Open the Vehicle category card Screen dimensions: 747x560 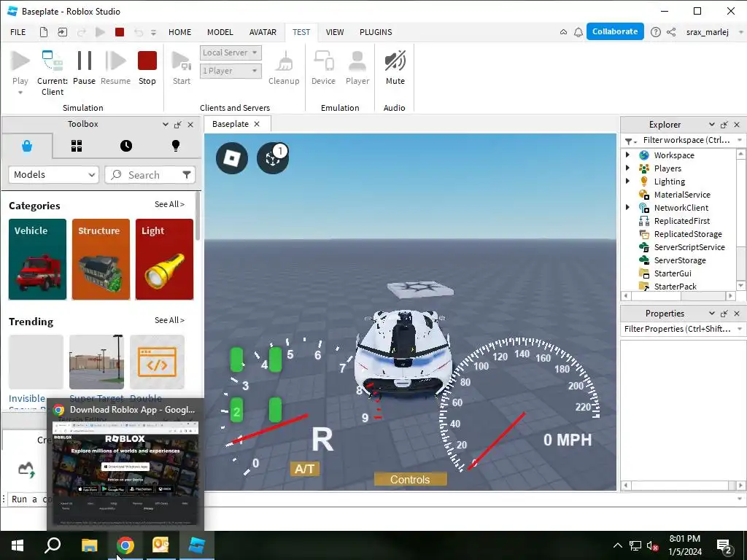pos(38,259)
